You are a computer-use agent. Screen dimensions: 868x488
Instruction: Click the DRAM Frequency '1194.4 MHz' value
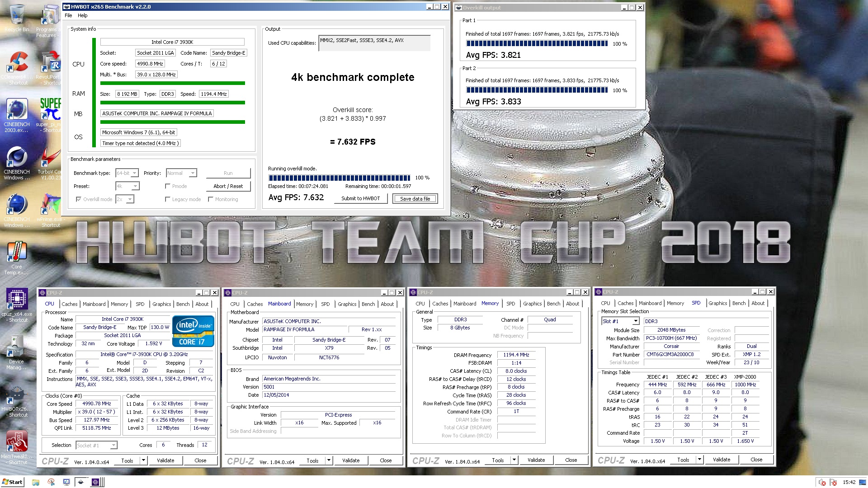(516, 355)
